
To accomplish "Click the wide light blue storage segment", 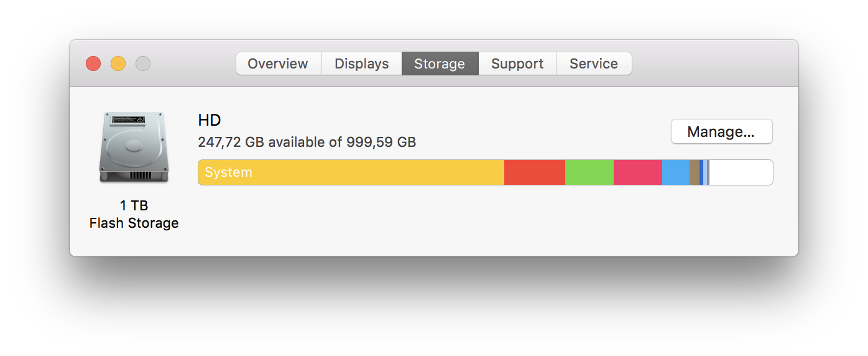I will coord(675,172).
